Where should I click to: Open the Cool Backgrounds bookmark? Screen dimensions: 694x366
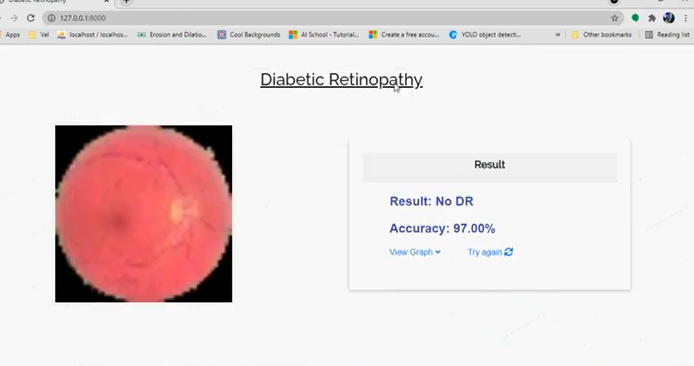coord(249,35)
